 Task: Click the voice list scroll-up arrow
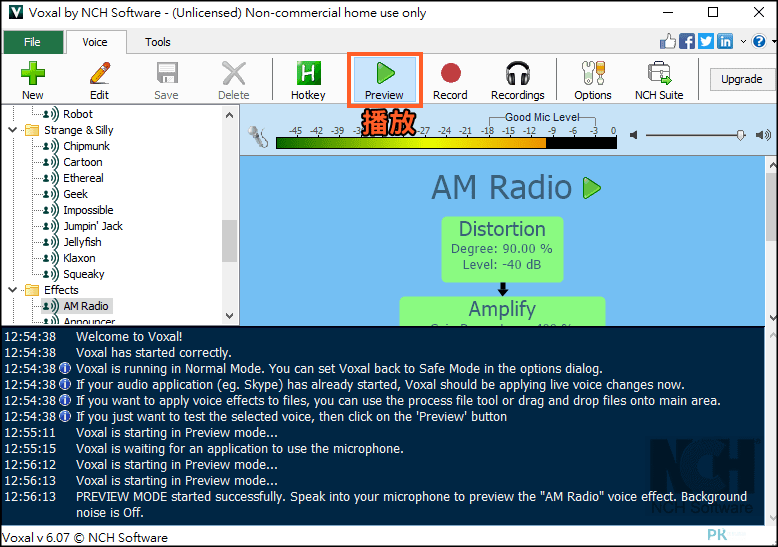coord(229,115)
